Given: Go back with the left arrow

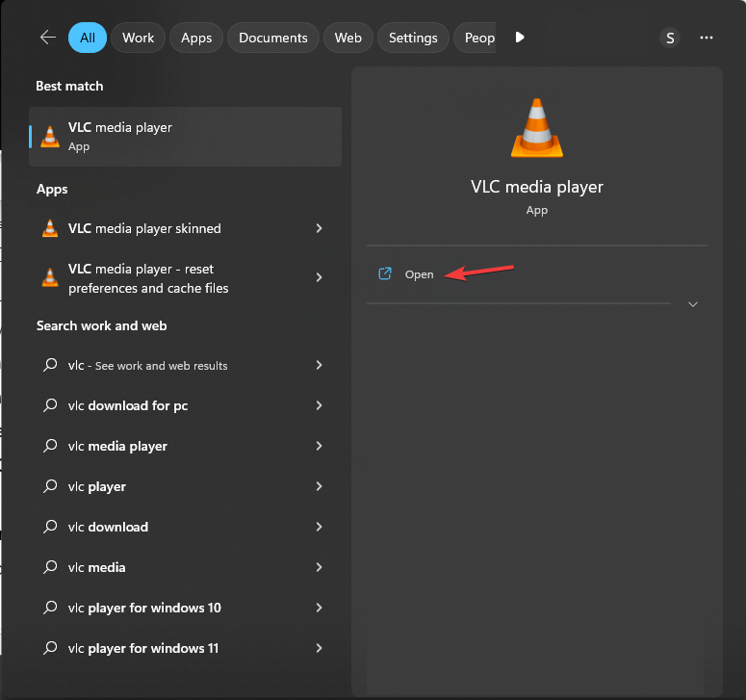Looking at the screenshot, I should click(48, 38).
